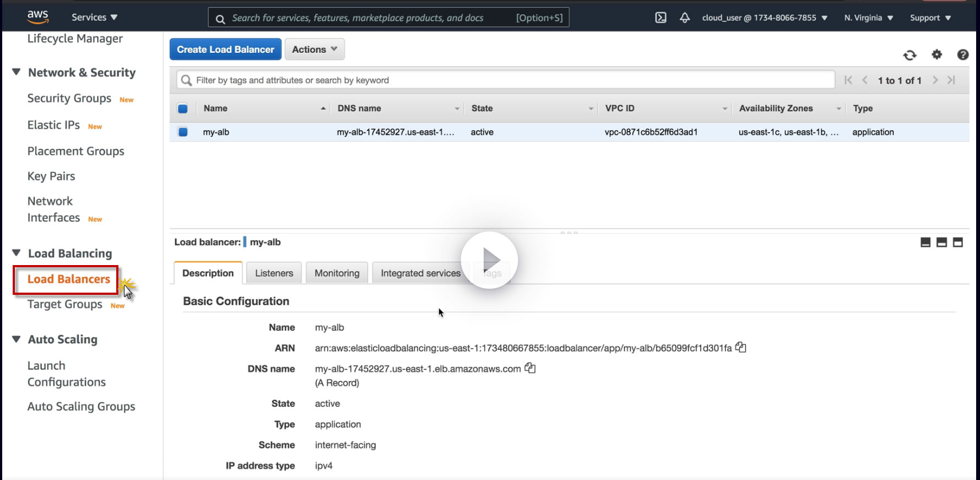
Task: Collapse the Auto Scaling section
Action: click(x=17, y=339)
